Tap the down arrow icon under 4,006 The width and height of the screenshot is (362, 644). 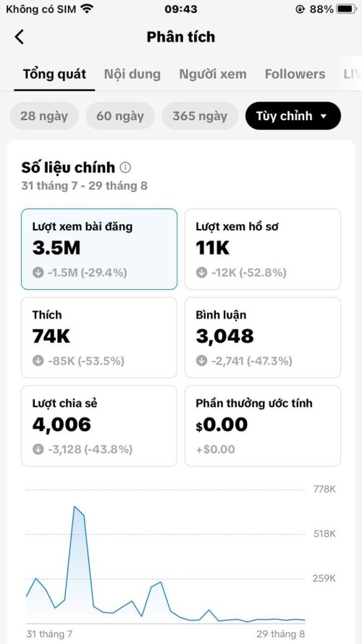click(x=38, y=449)
